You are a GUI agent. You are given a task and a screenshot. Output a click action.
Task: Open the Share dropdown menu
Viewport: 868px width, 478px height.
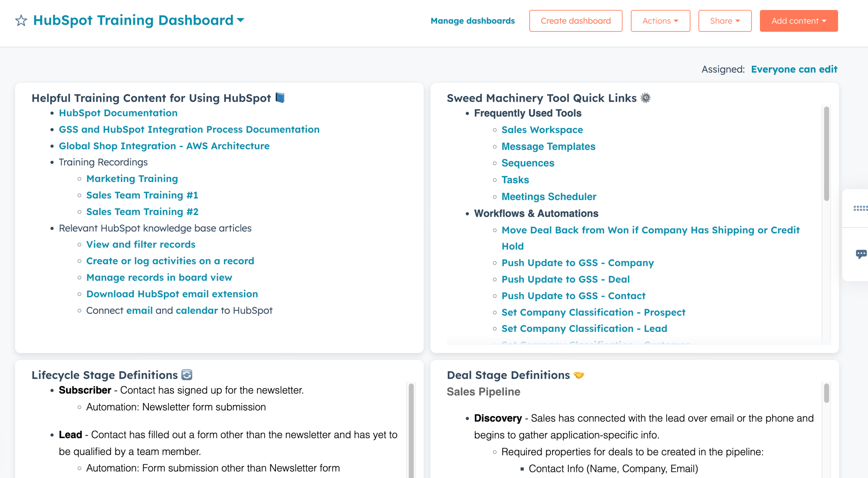point(725,21)
